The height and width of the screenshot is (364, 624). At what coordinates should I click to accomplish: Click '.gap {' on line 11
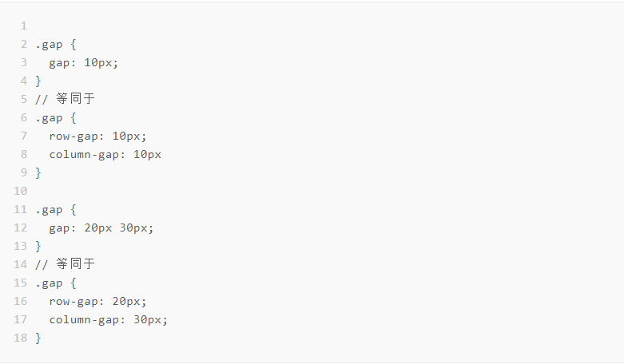coord(55,210)
